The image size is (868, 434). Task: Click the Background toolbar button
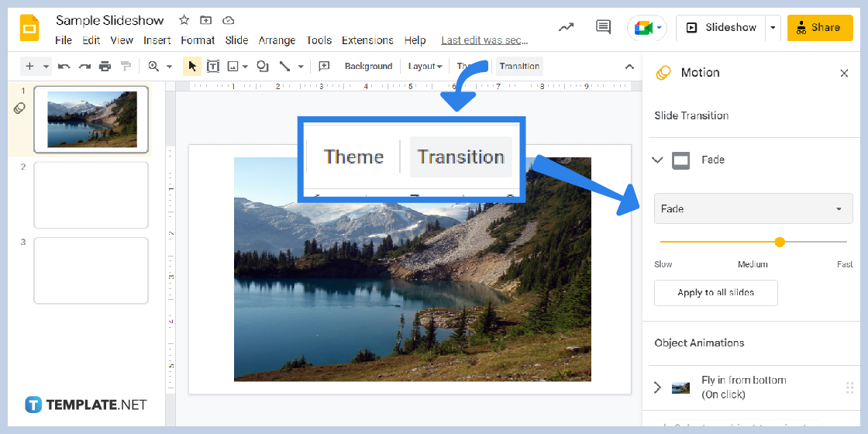368,67
